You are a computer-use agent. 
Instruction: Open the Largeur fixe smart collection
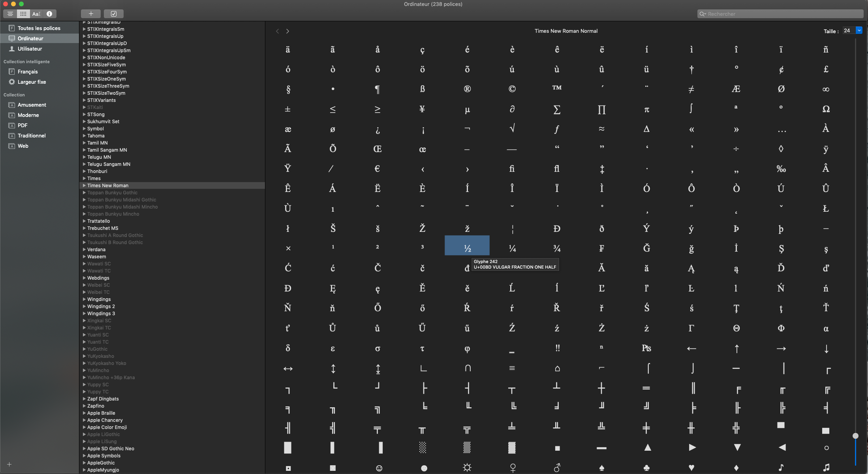32,82
